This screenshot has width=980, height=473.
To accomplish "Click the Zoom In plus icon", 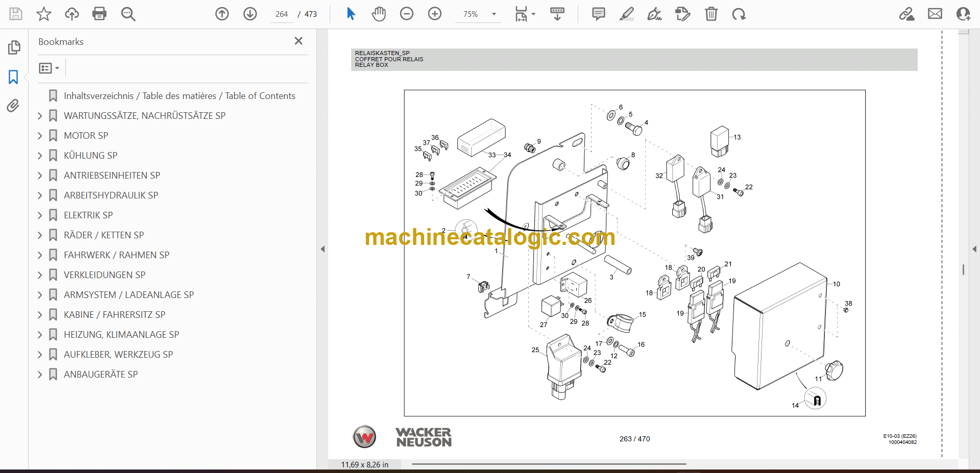I will pyautogui.click(x=434, y=14).
